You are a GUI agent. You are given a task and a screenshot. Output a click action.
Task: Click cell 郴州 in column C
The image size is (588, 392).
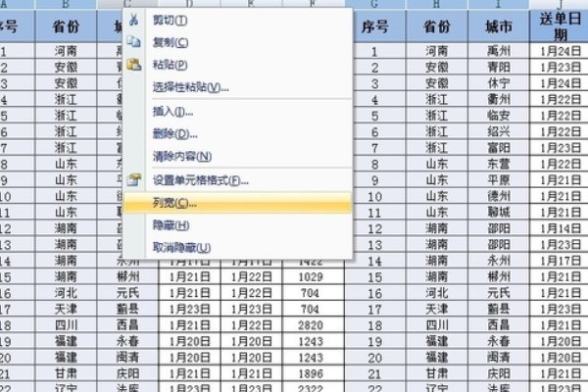pos(127,276)
